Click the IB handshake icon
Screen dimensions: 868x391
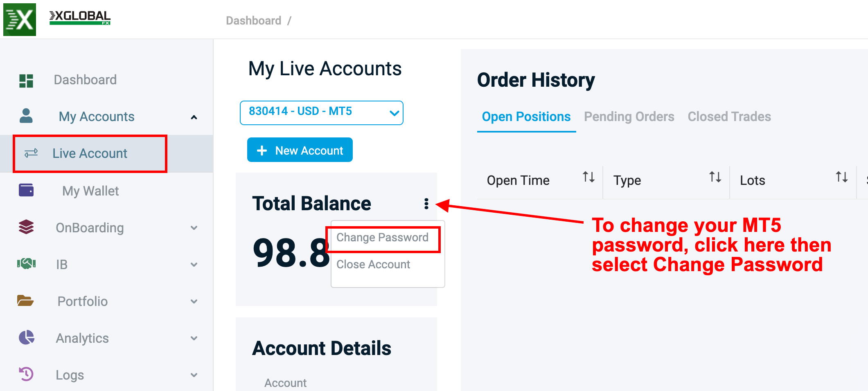point(26,264)
